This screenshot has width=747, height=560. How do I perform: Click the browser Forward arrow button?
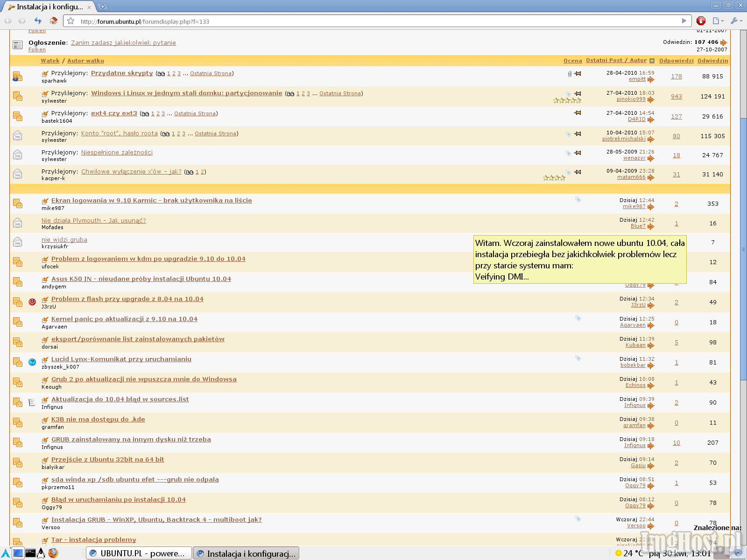[x=22, y=21]
